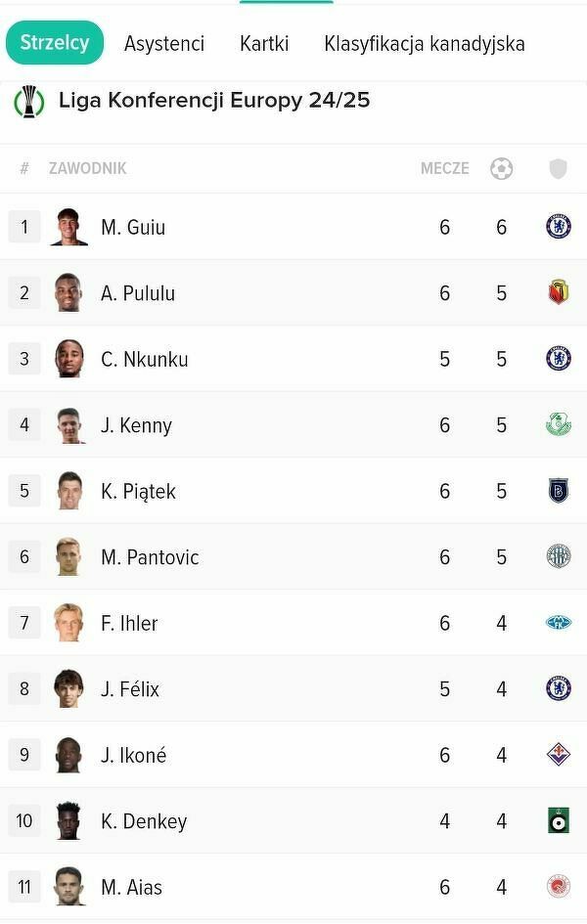Open C. Nkunku player photo
Screen dimensions: 587x924
(x=68, y=359)
